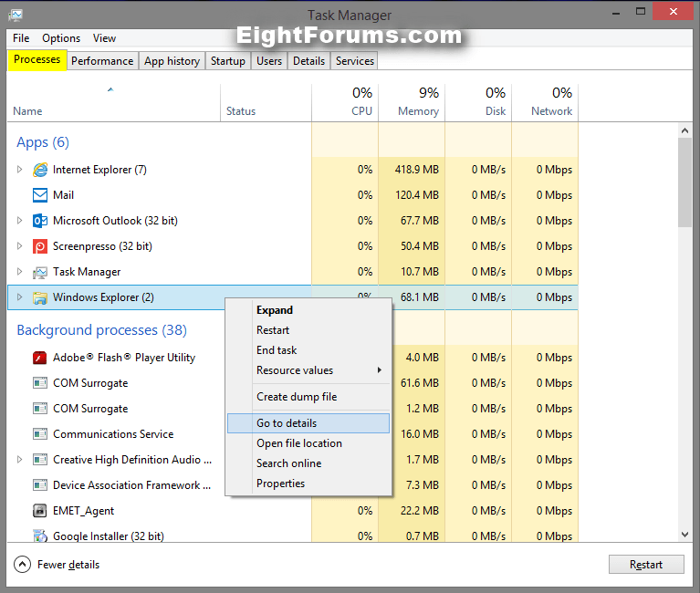Switch to the App history tab

[x=172, y=61]
